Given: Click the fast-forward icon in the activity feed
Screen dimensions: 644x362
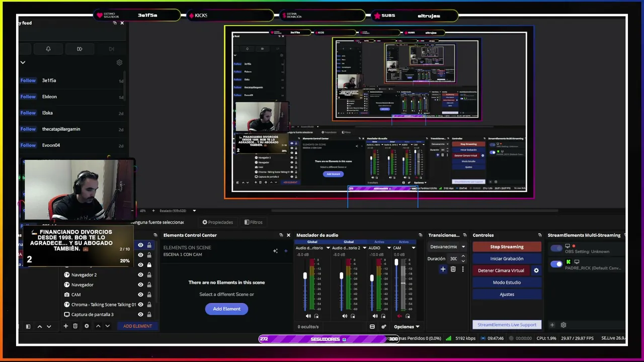Looking at the screenshot, I should point(79,49).
